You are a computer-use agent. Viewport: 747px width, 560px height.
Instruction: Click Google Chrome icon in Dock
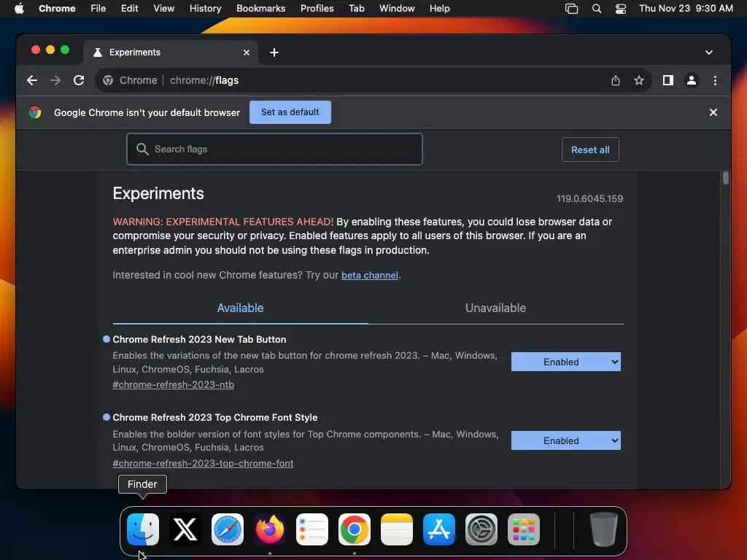(x=355, y=529)
